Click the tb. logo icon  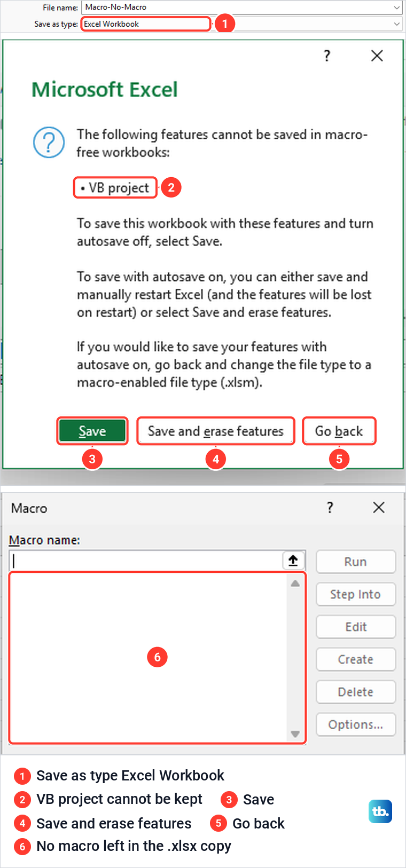pos(380,811)
